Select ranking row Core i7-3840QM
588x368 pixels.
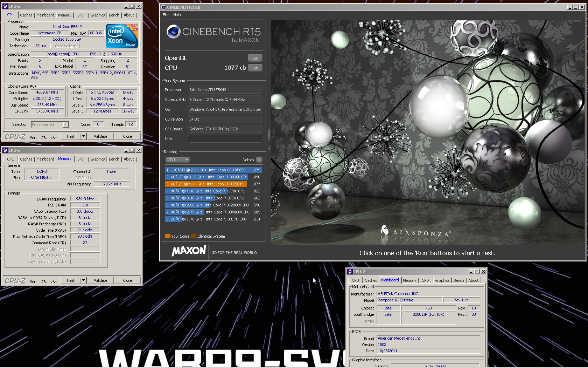213,212
